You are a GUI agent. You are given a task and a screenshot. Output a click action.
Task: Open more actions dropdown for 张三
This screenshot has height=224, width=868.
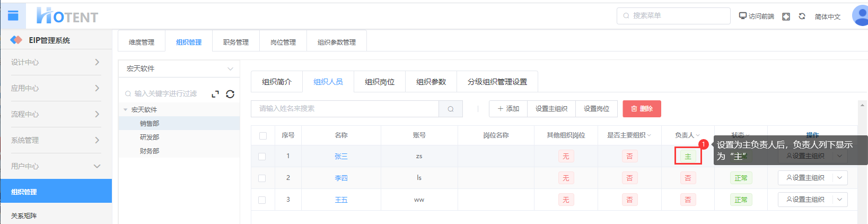point(840,156)
